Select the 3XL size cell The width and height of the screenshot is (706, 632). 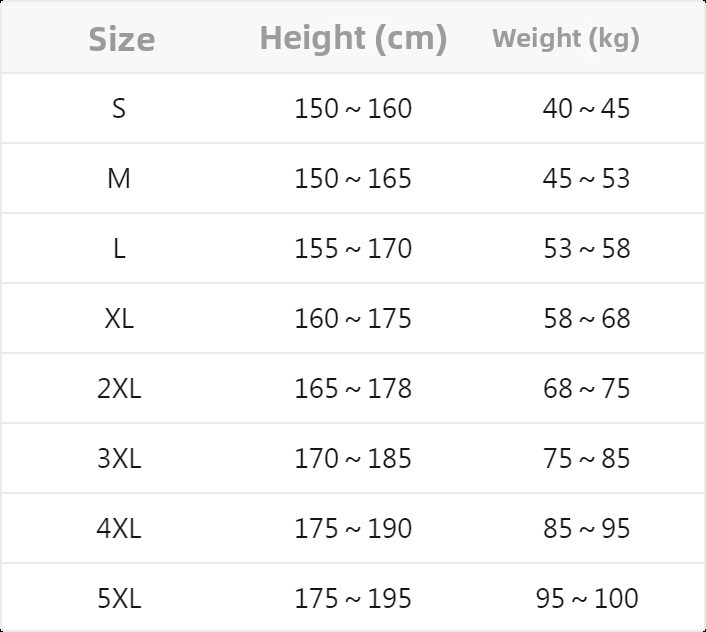pos(119,458)
